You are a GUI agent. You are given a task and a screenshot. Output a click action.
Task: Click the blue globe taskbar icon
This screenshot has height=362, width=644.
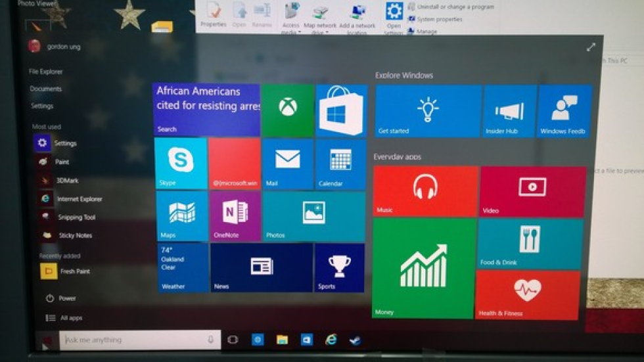tap(258, 340)
